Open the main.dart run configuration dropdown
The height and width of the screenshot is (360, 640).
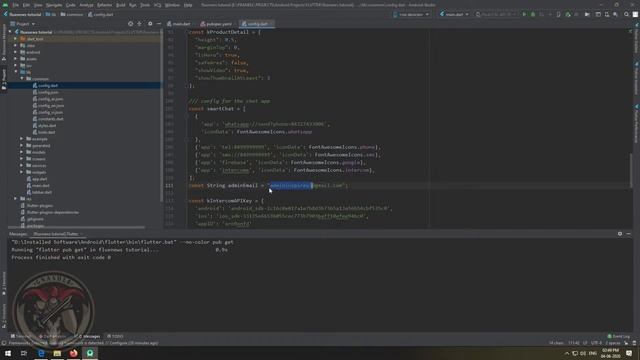[454, 14]
